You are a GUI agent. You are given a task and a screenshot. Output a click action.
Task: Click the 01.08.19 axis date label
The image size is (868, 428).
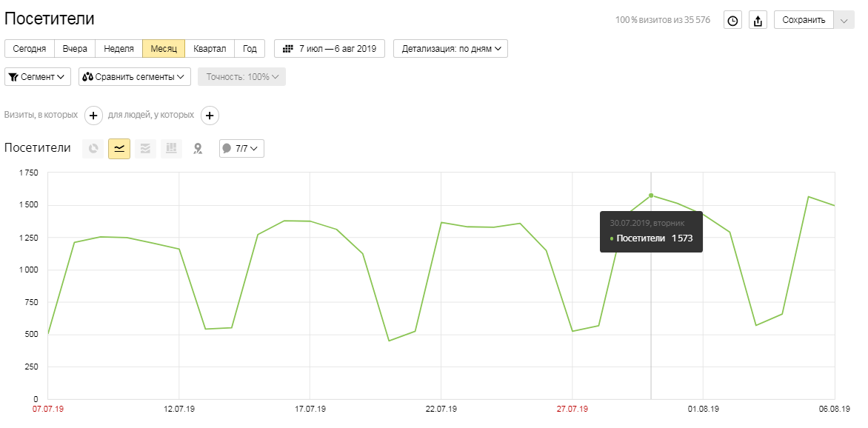click(x=703, y=409)
